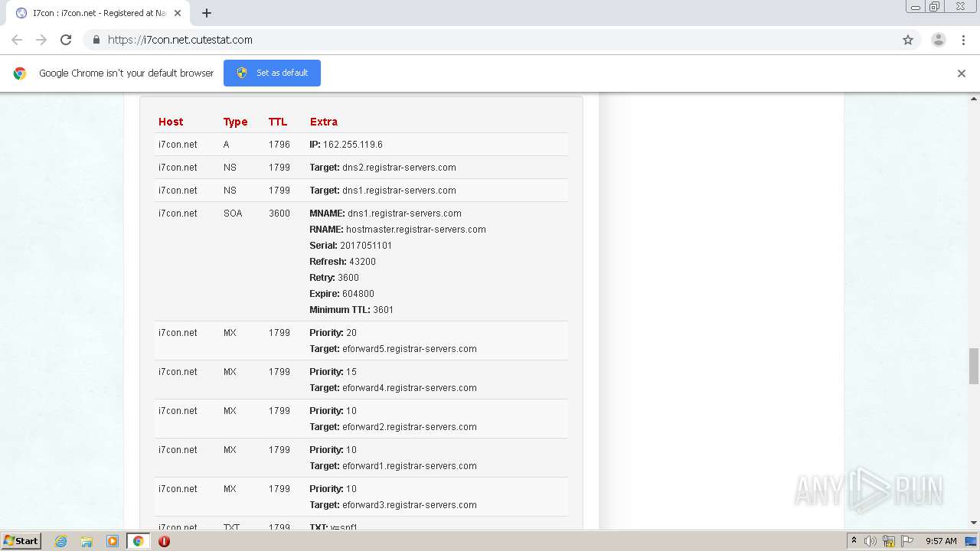980x551 pixels.
Task: Select target eforward3.registrar-servers.com
Action: [410, 505]
